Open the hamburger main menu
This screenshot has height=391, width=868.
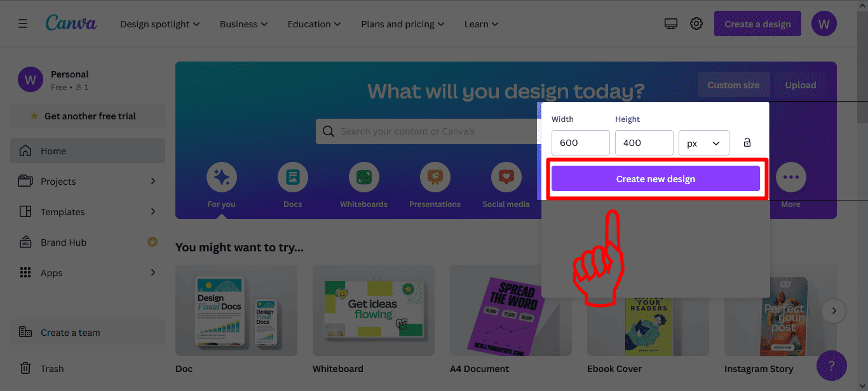(23, 24)
